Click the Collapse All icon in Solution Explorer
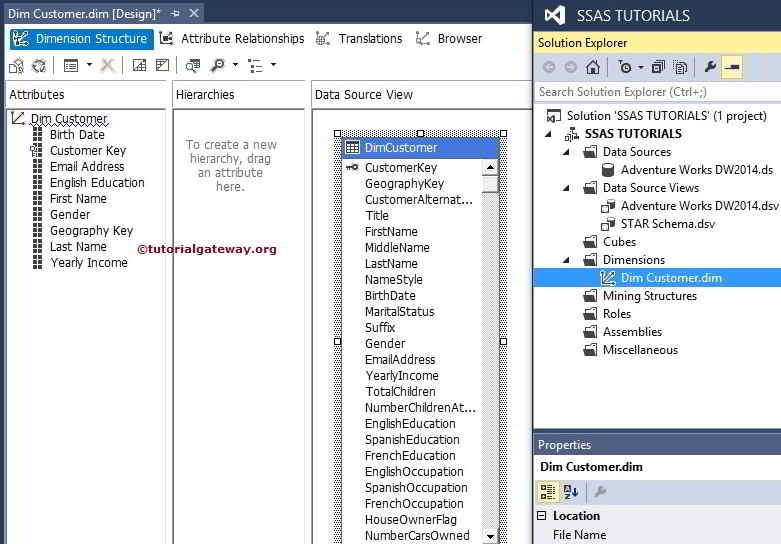This screenshot has width=781, height=544. pos(657,67)
